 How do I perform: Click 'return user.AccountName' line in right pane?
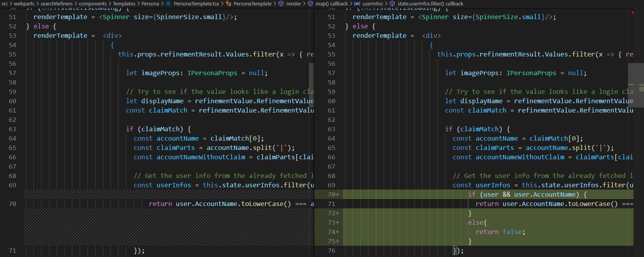[x=554, y=204]
